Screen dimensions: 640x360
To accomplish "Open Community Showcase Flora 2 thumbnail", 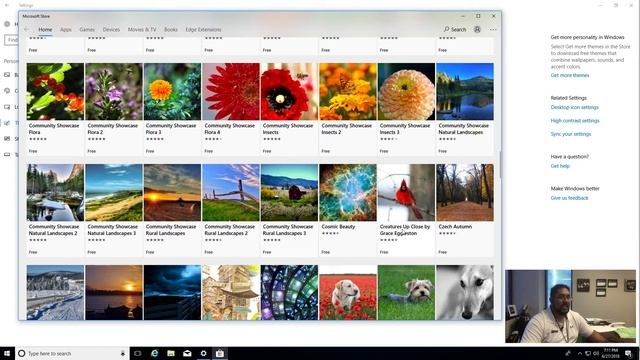I will point(114,91).
